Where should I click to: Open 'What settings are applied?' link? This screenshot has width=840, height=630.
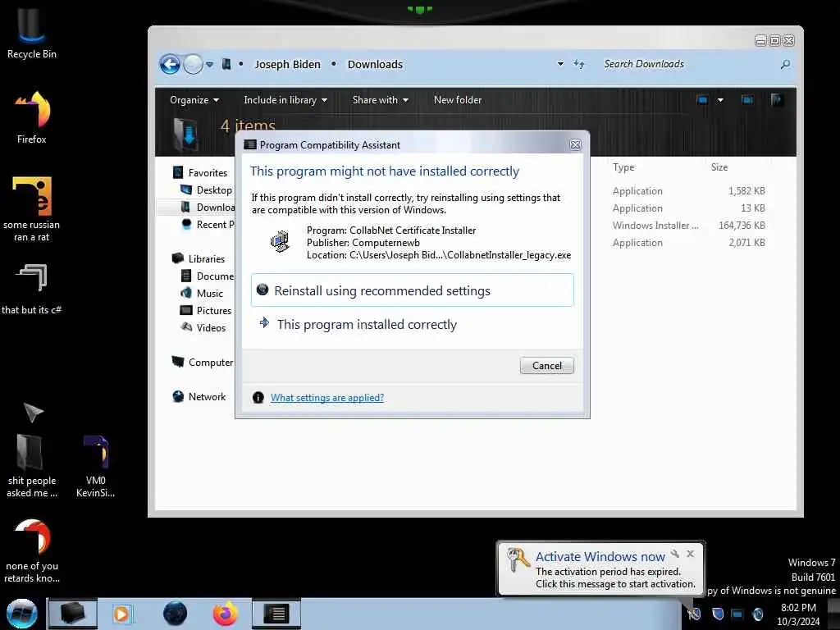tap(326, 398)
